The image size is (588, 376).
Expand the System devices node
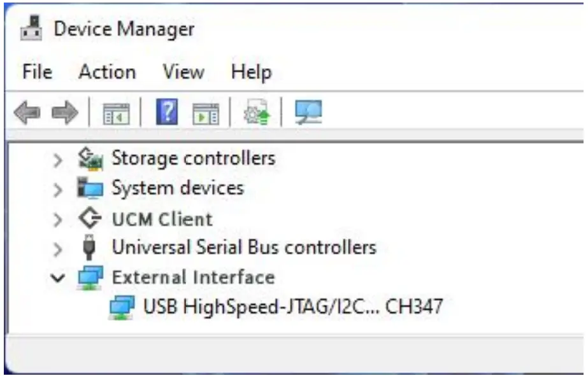[59, 190]
